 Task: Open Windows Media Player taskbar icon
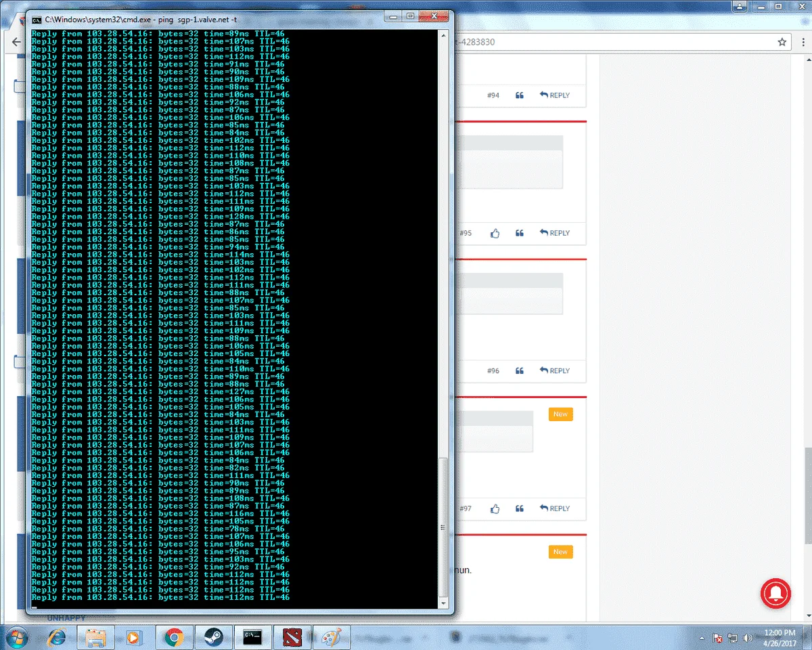coord(134,637)
